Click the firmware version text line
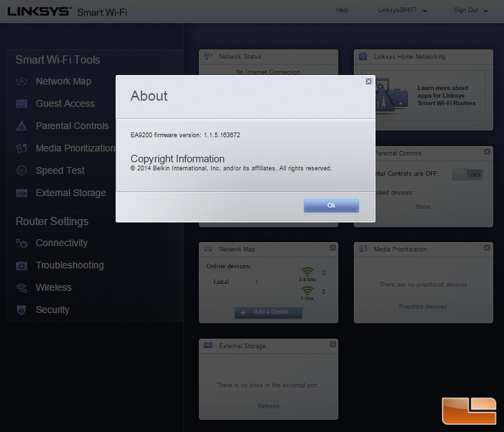504x432 pixels. pyautogui.click(x=185, y=135)
